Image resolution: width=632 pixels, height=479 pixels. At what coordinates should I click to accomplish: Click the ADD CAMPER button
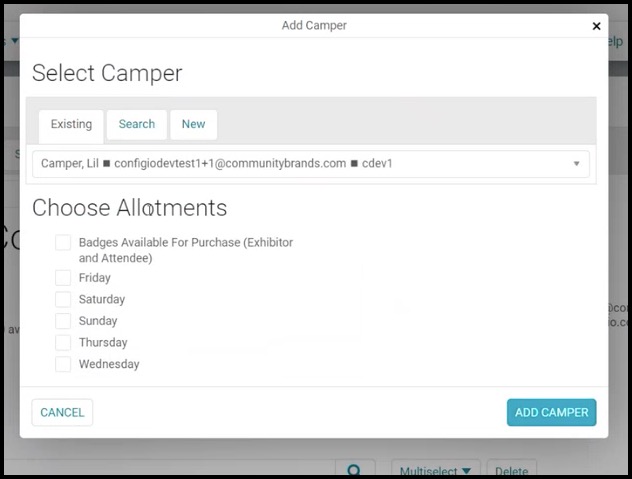pyautogui.click(x=551, y=412)
